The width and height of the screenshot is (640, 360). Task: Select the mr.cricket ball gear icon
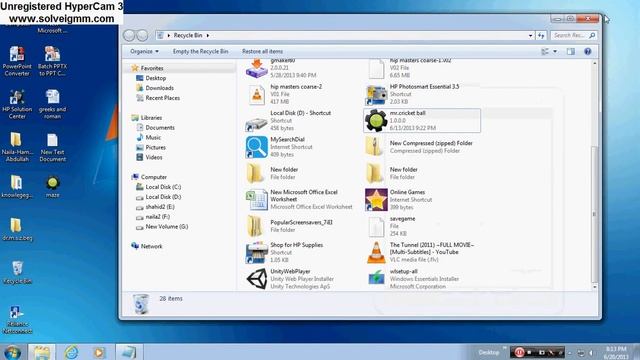[376, 120]
